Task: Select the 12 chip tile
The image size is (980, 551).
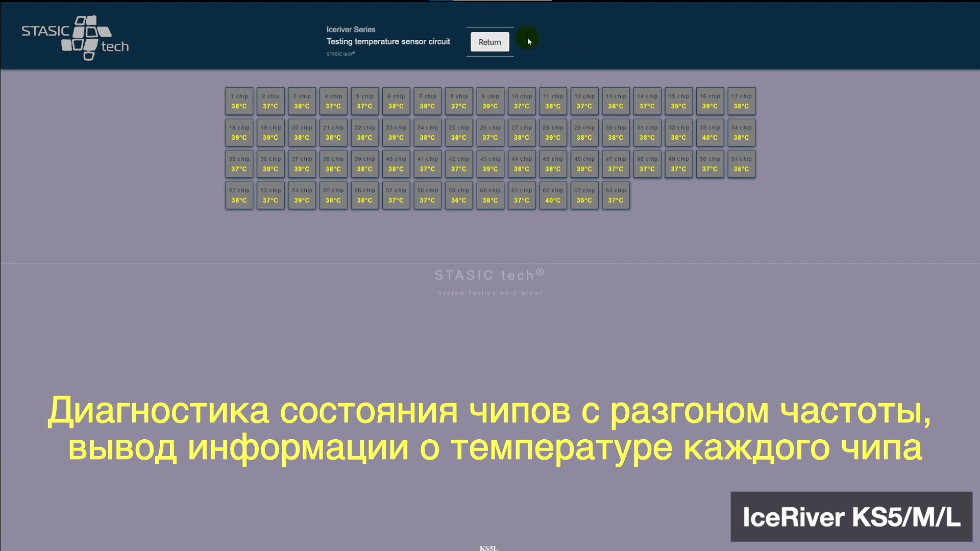Action: [x=584, y=101]
